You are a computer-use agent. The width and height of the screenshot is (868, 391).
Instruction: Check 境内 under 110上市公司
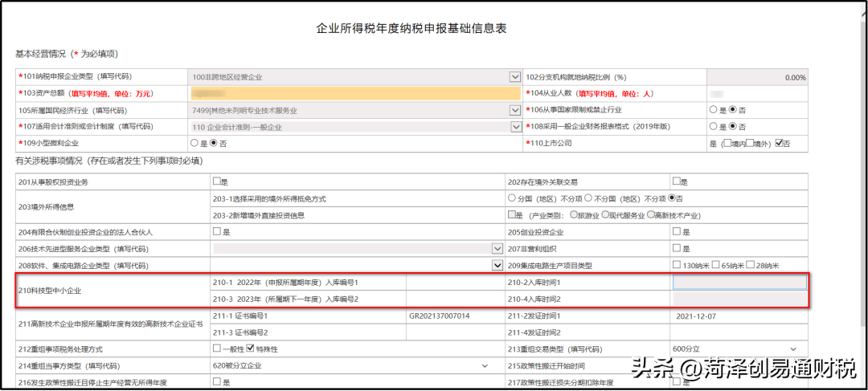pos(727,143)
